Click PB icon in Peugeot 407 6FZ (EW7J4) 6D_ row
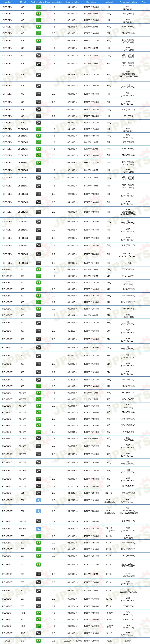 [x=38, y=270]
